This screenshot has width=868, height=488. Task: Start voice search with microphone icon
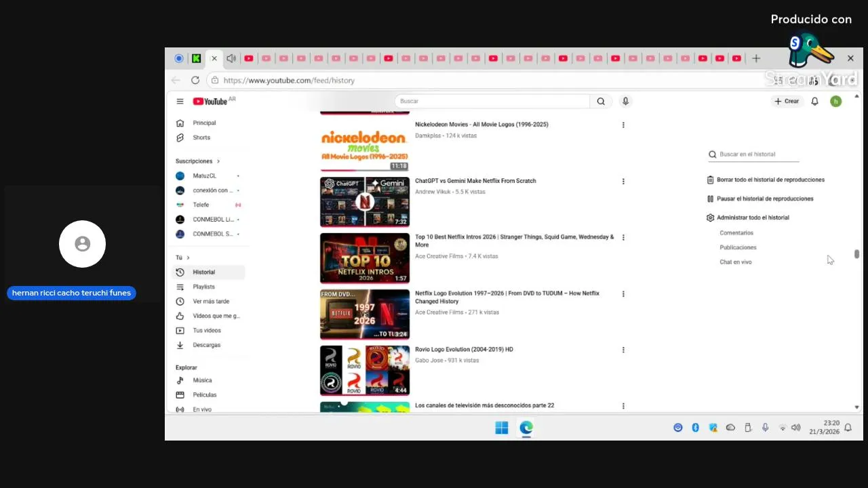(625, 101)
